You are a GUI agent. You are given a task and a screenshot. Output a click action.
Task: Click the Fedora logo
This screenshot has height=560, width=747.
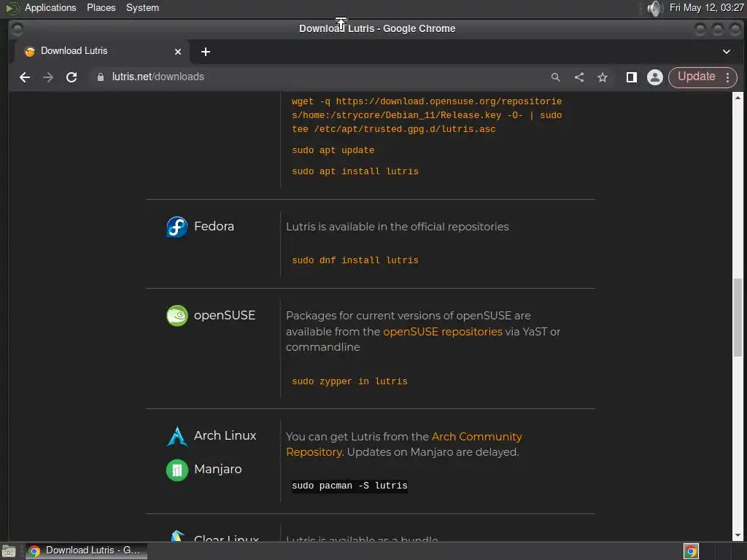[177, 227]
